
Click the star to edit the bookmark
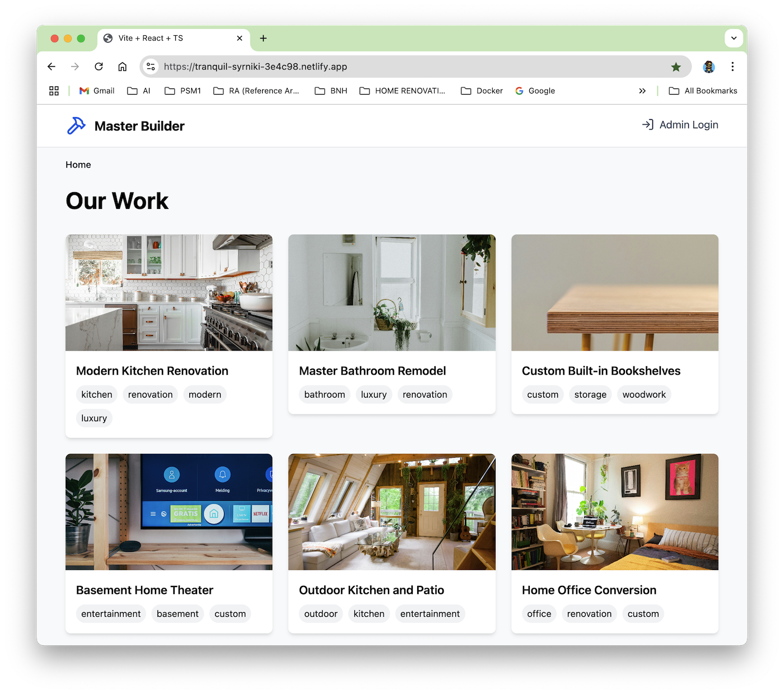coord(676,66)
